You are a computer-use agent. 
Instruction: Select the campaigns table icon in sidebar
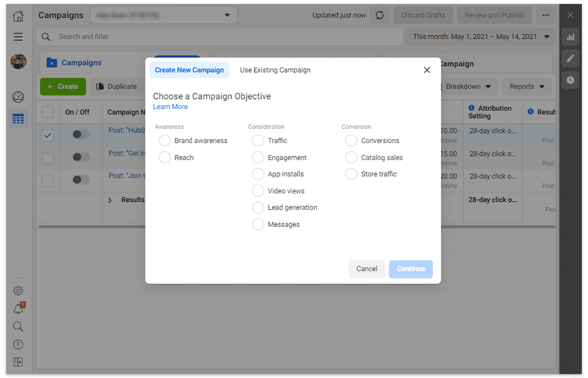pos(17,119)
